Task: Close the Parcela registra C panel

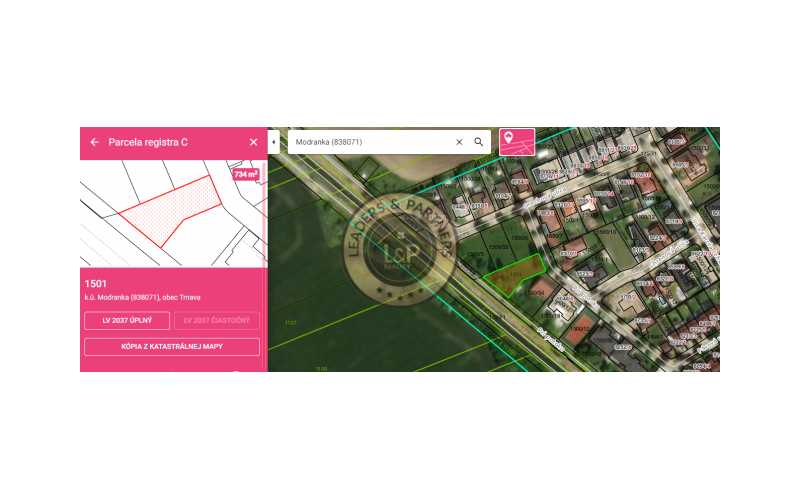Action: (x=253, y=142)
